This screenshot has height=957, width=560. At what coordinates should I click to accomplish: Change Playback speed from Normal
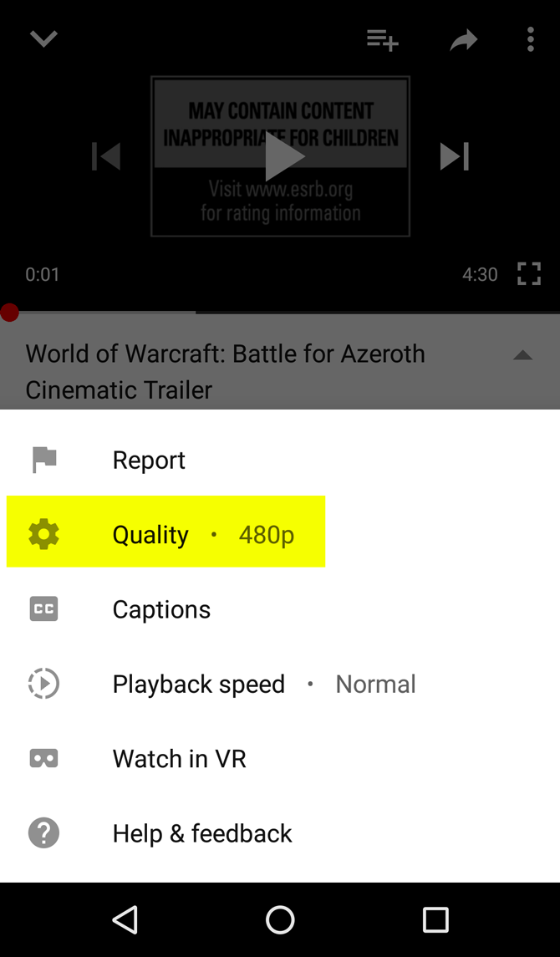click(263, 684)
